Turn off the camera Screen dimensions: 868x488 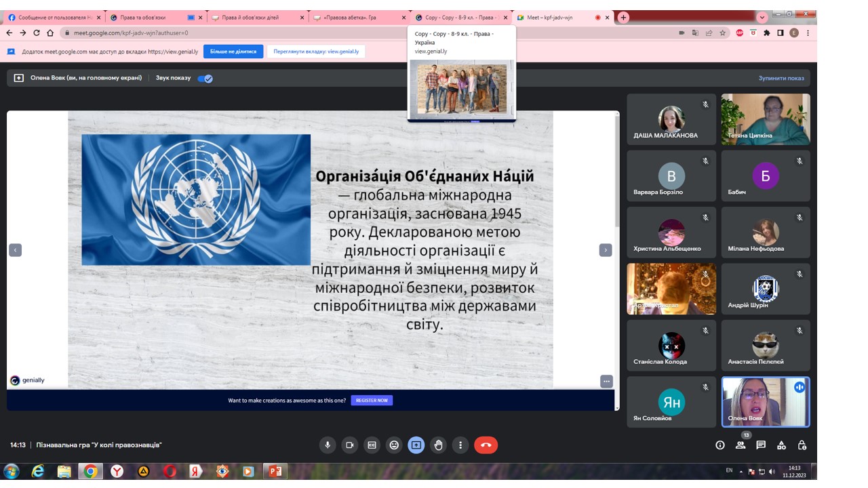pos(350,445)
